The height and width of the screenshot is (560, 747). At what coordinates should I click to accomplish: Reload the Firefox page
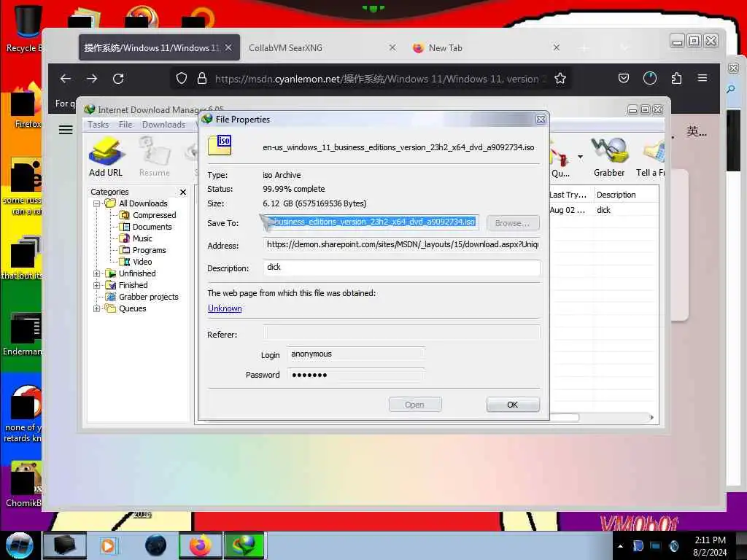pyautogui.click(x=118, y=79)
